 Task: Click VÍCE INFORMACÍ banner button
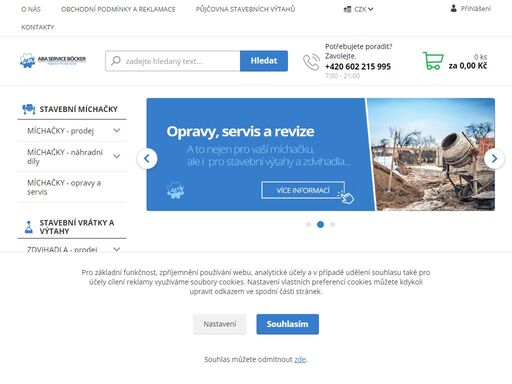click(x=303, y=190)
